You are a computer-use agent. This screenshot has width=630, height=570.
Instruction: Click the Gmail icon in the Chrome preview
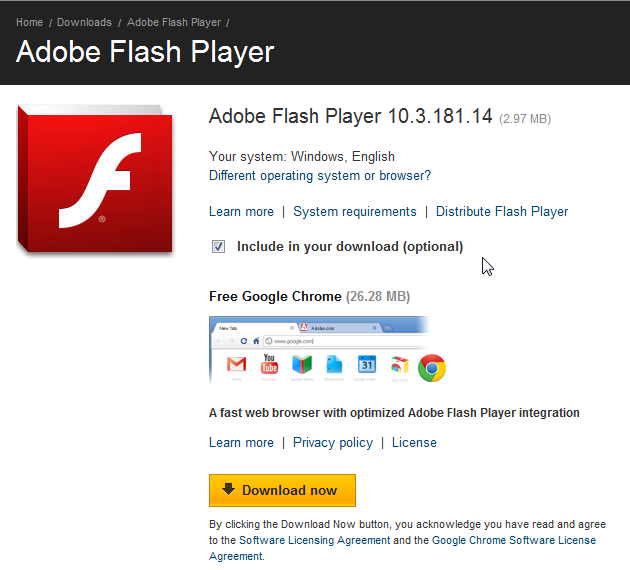[x=236, y=365]
